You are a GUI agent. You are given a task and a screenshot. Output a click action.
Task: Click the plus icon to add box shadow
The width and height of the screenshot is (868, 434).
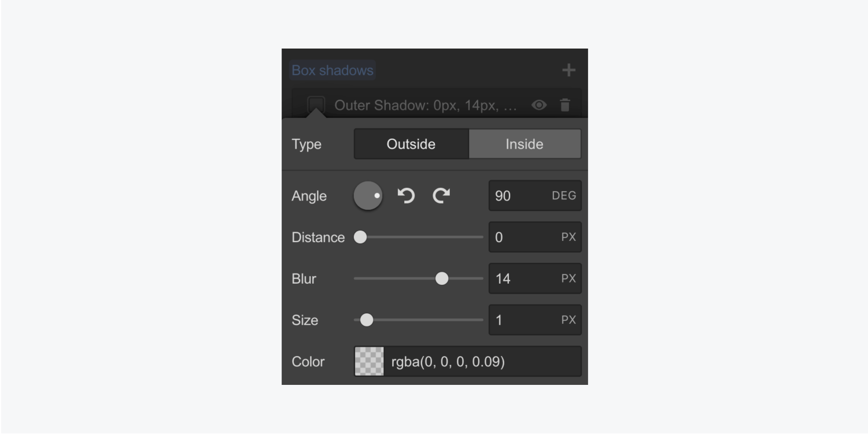[568, 71]
